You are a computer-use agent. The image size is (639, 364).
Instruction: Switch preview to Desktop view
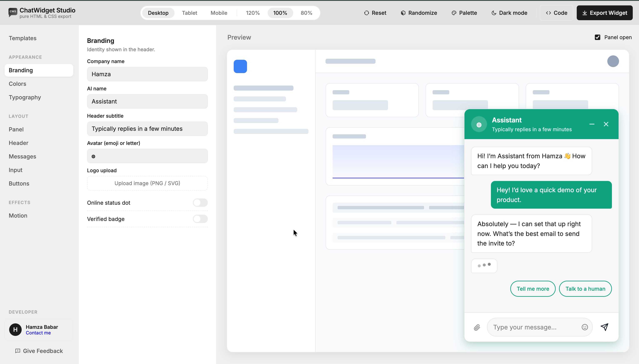[158, 13]
